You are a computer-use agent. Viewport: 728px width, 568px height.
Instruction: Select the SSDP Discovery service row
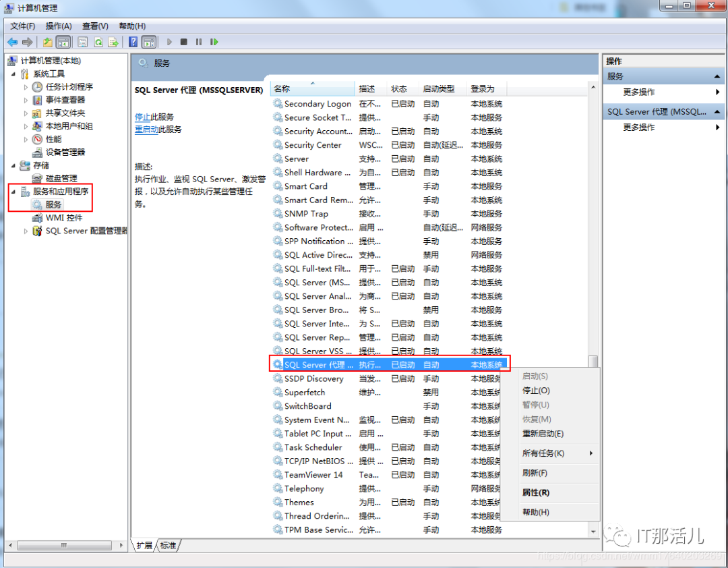pos(389,379)
